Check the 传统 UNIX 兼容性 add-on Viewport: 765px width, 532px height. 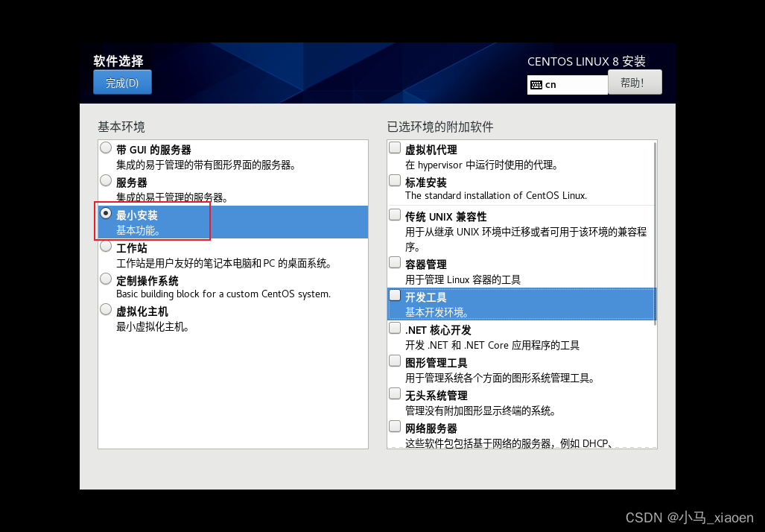pyautogui.click(x=395, y=215)
